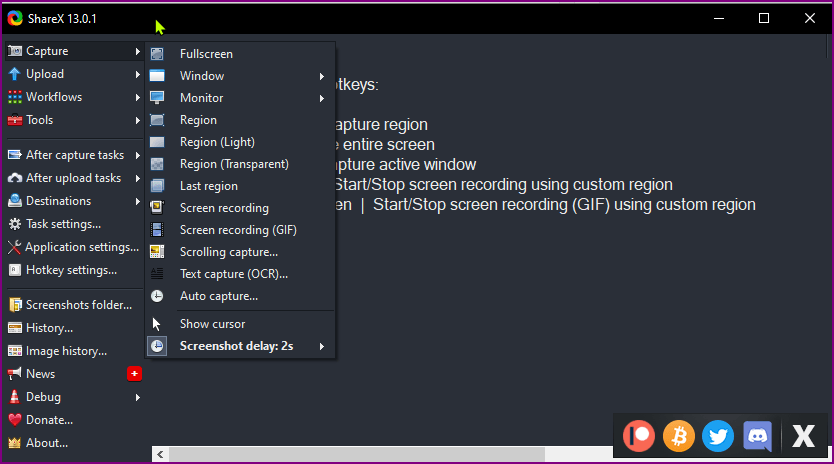Click the Monitor capture icon
The width and height of the screenshot is (834, 464).
[157, 98]
